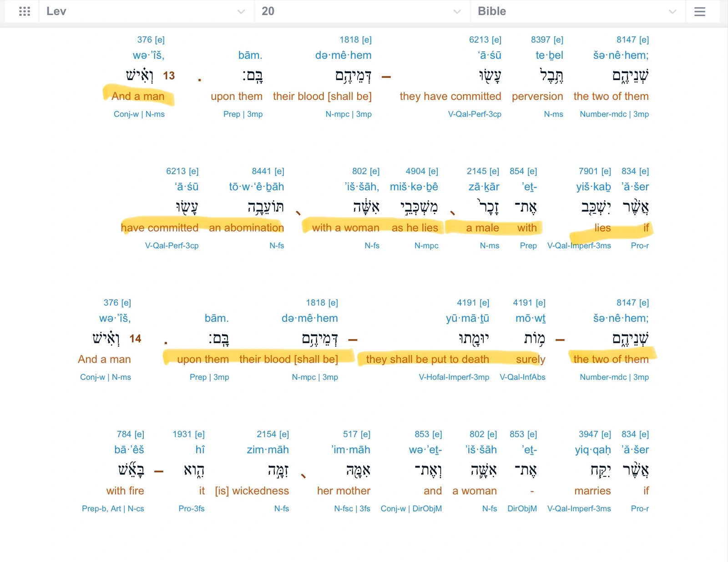Image resolution: width=728 pixels, height=562 pixels.
Task: Open Strong's number 2145 link
Action: coord(476,171)
